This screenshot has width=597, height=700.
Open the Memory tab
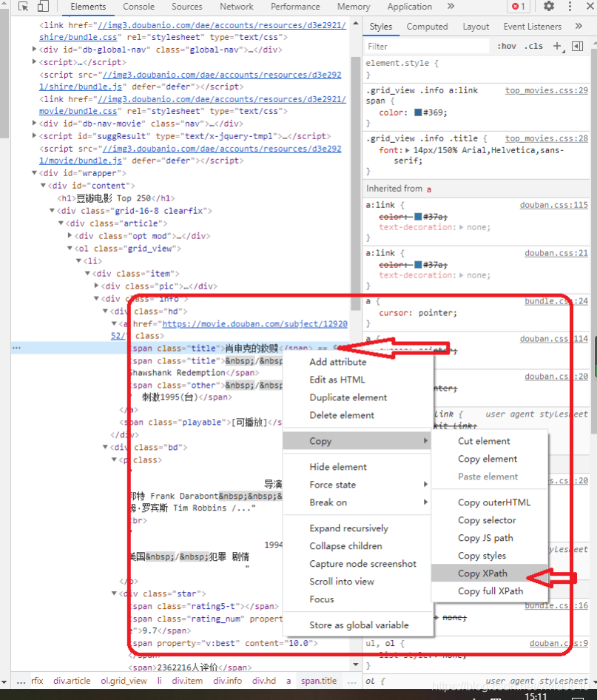tap(354, 7)
